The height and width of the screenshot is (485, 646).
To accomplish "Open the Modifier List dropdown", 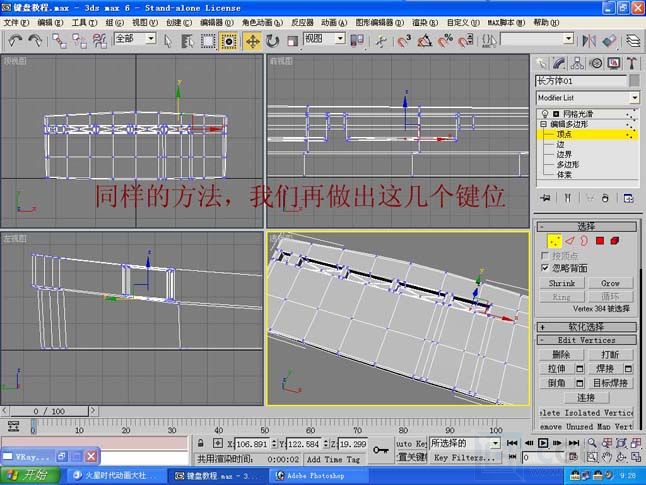I will point(634,98).
